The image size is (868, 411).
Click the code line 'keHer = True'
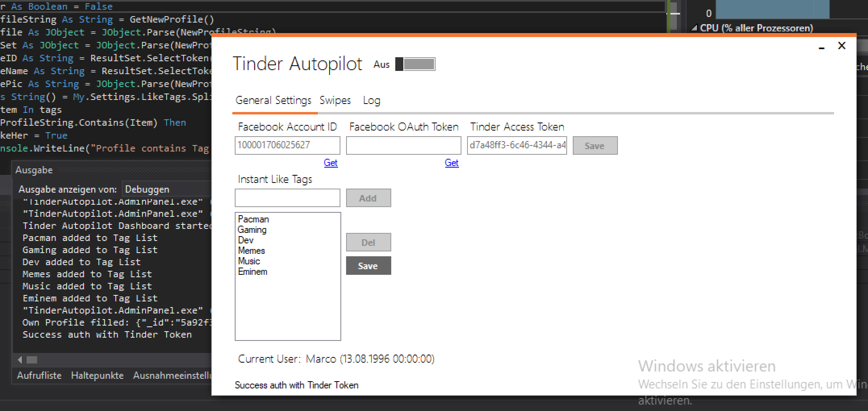34,135
